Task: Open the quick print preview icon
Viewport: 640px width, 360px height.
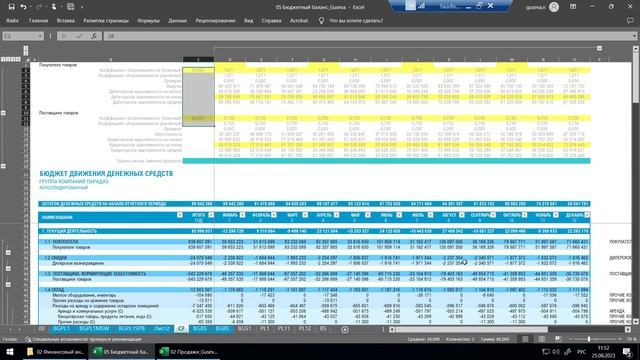Action: pos(70,7)
